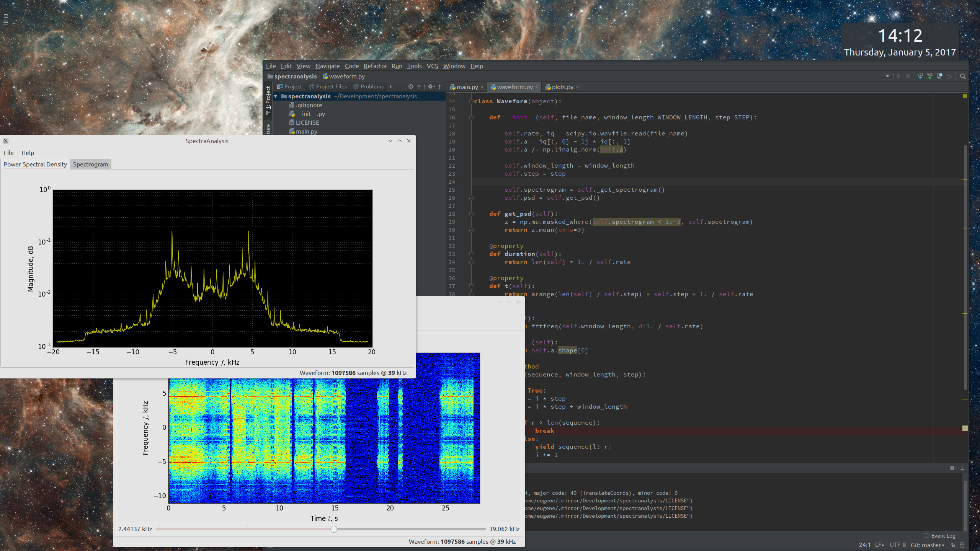Click the editor vertical scrollbar
The width and height of the screenshot is (980, 551).
(x=965, y=268)
